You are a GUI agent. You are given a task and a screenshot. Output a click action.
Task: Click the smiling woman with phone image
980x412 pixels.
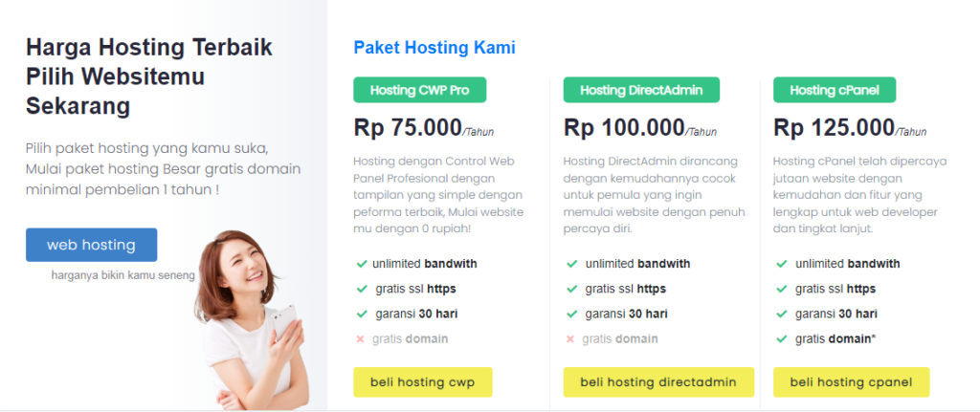(x=250, y=321)
